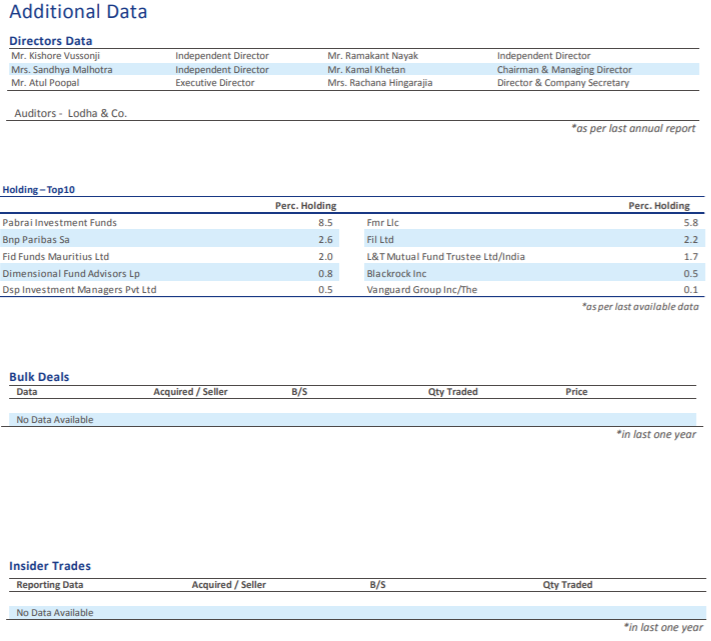711x641 pixels.
Task: Click the Fmr Llc 5.8 holding value
Action: [690, 223]
